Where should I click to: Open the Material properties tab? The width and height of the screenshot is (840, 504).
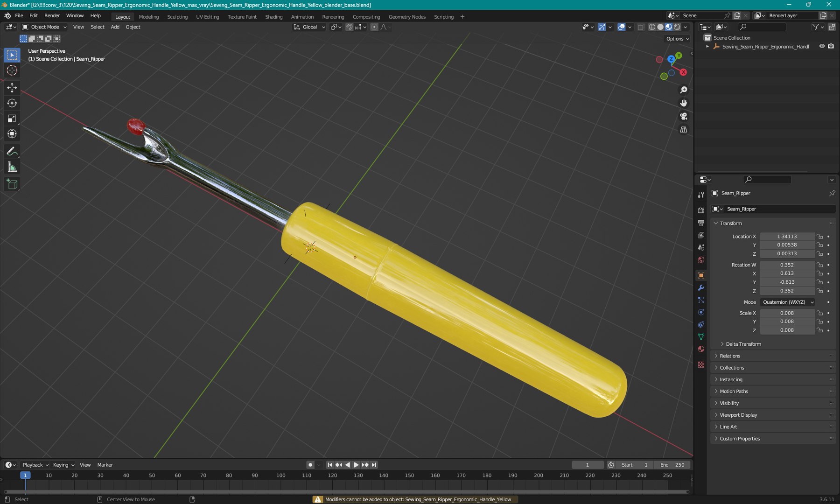coord(701,349)
